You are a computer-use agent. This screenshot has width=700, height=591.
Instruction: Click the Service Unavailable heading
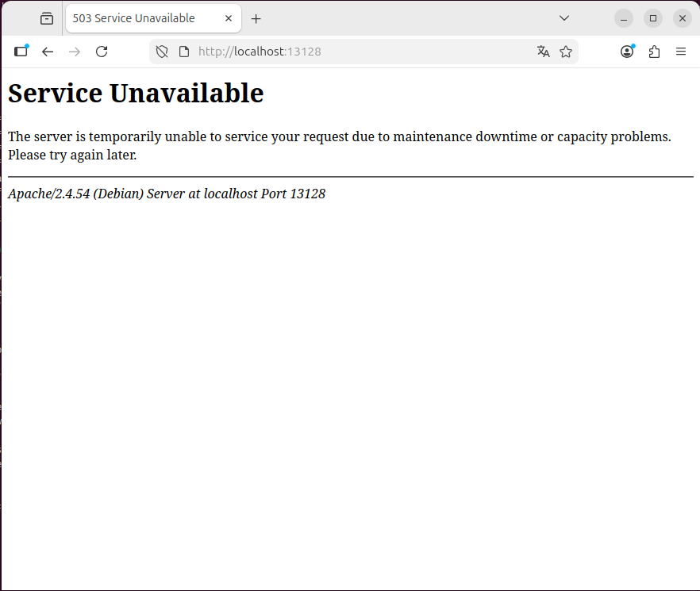pyautogui.click(x=136, y=94)
